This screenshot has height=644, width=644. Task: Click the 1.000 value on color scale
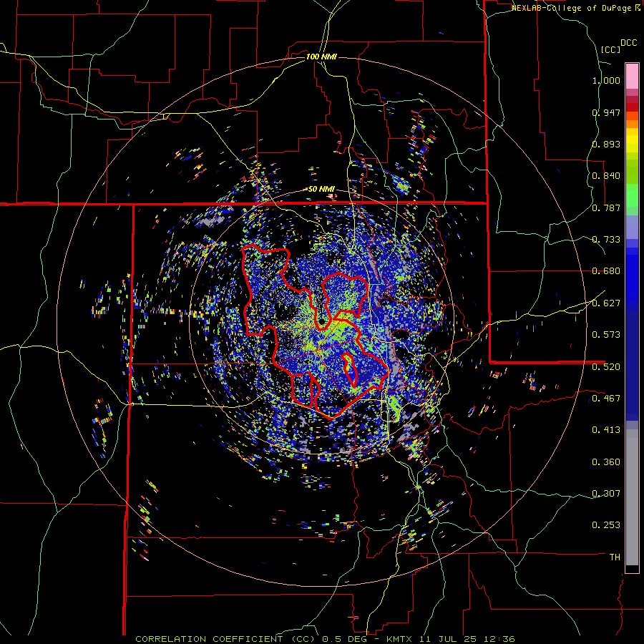(x=606, y=80)
